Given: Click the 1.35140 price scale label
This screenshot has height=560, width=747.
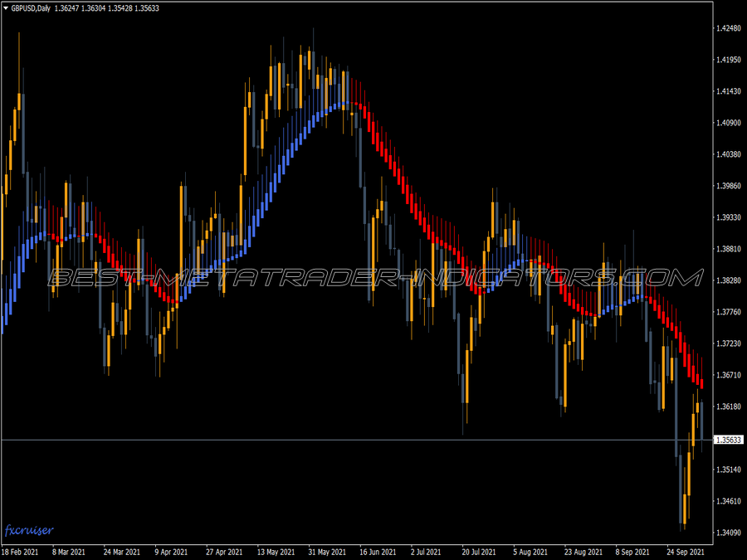Looking at the screenshot, I should point(729,470).
